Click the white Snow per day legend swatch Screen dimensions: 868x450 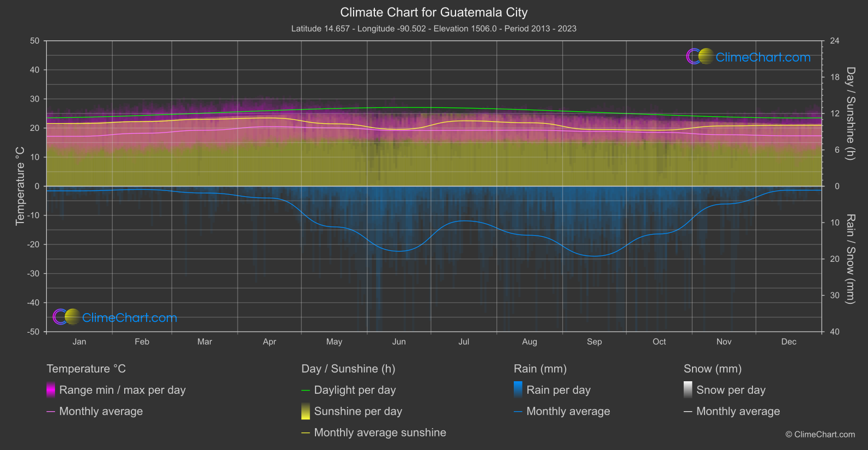coord(688,390)
